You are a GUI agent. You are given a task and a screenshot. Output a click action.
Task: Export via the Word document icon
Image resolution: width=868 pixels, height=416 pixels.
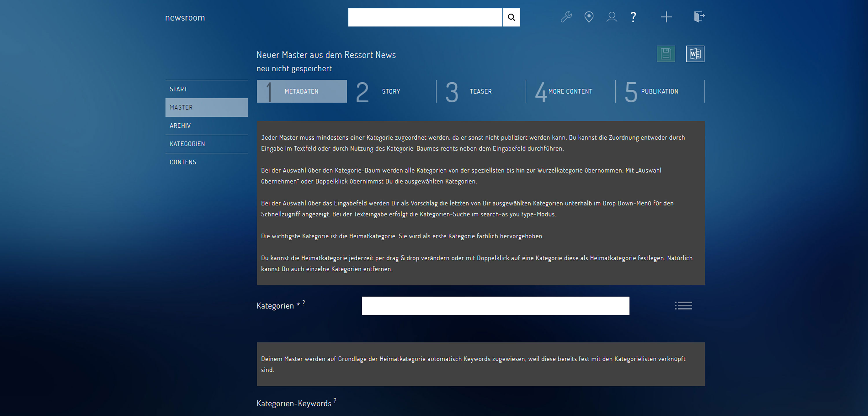point(695,54)
